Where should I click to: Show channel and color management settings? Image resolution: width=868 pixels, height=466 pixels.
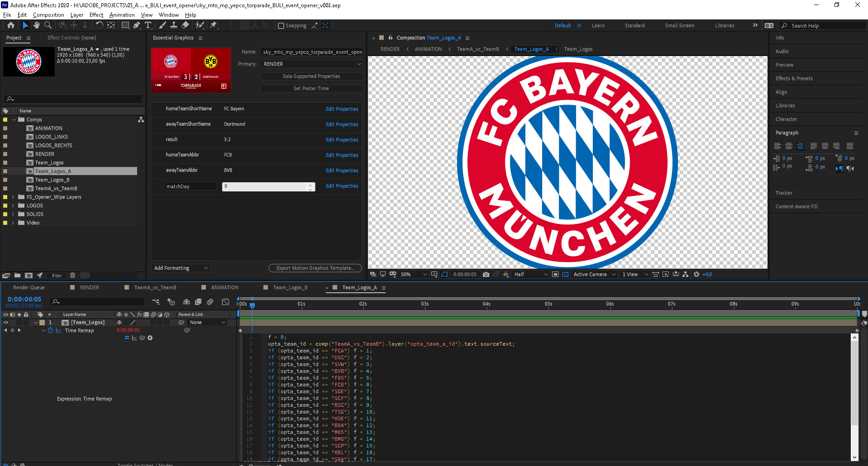pyautogui.click(x=506, y=274)
